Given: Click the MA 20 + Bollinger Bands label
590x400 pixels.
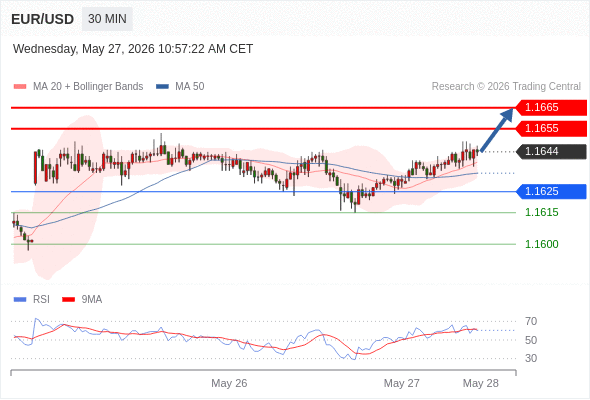Looking at the screenshot, I should tap(88, 87).
